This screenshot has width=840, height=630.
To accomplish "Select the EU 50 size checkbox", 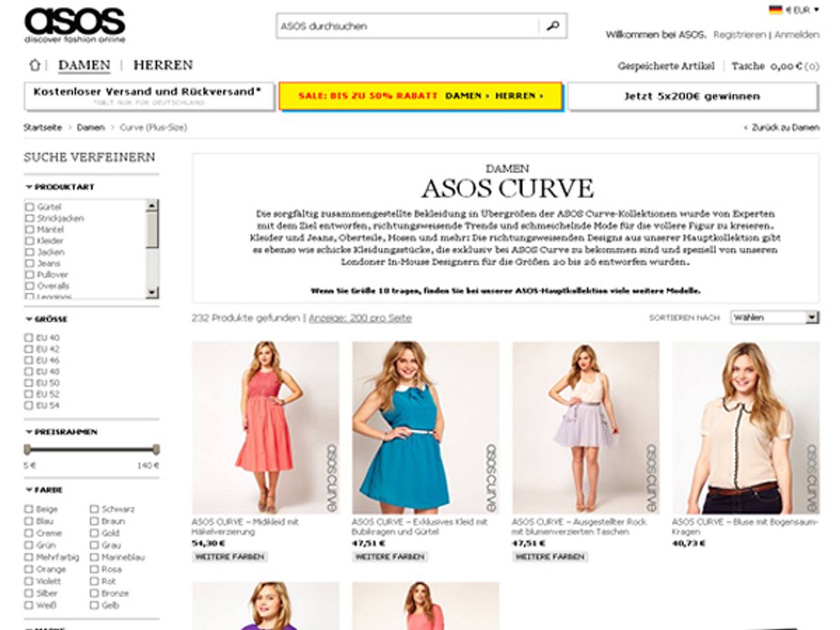I will [x=29, y=383].
